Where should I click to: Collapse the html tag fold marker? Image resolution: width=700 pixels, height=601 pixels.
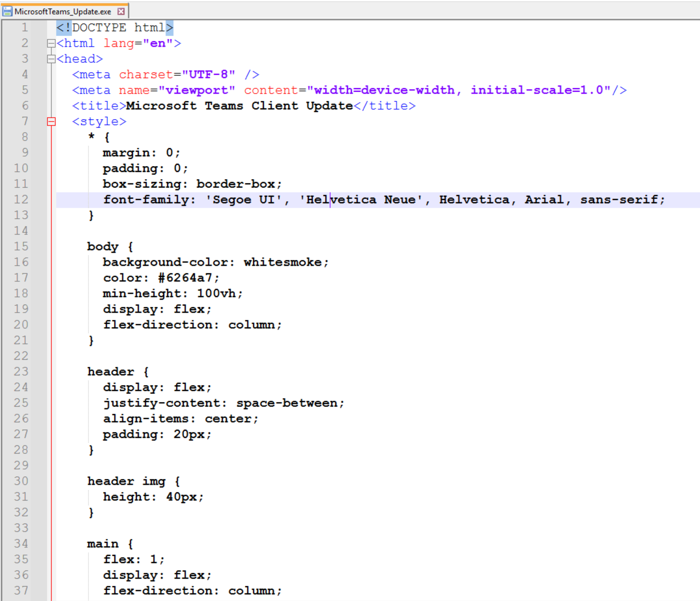[x=51, y=43]
